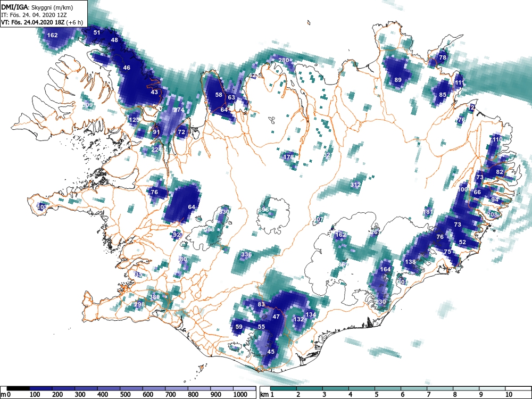Click the visibility value 588 on the map
Image resolution: width=532 pixels, height=399 pixels.
(209, 229)
